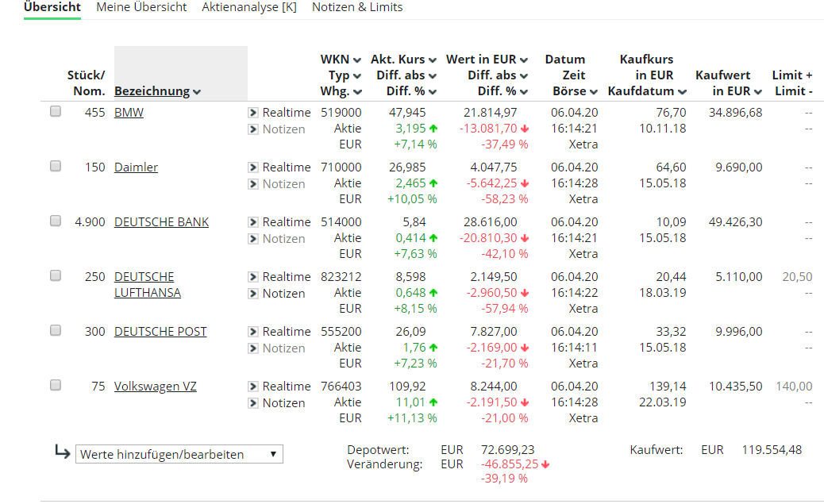The image size is (824, 504).
Task: Click red down arrow beside -20.810,30
Action: point(525,238)
